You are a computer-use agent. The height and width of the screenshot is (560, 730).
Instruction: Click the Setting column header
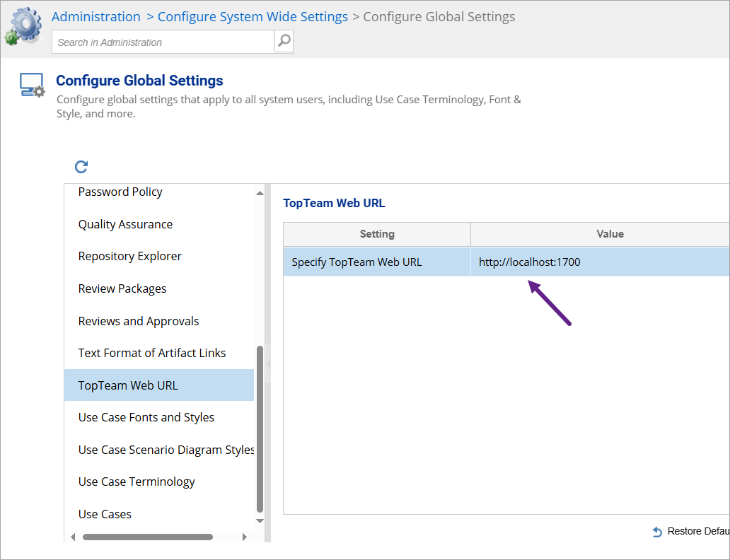[x=377, y=234]
